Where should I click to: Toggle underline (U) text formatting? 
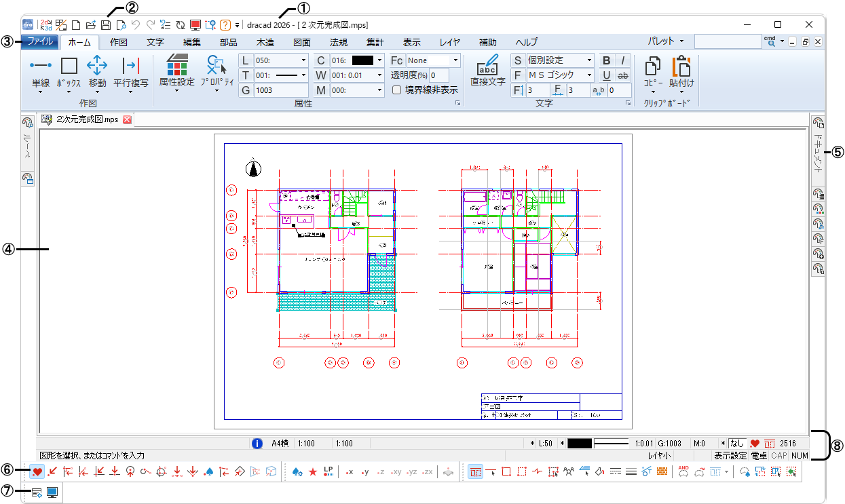605,75
